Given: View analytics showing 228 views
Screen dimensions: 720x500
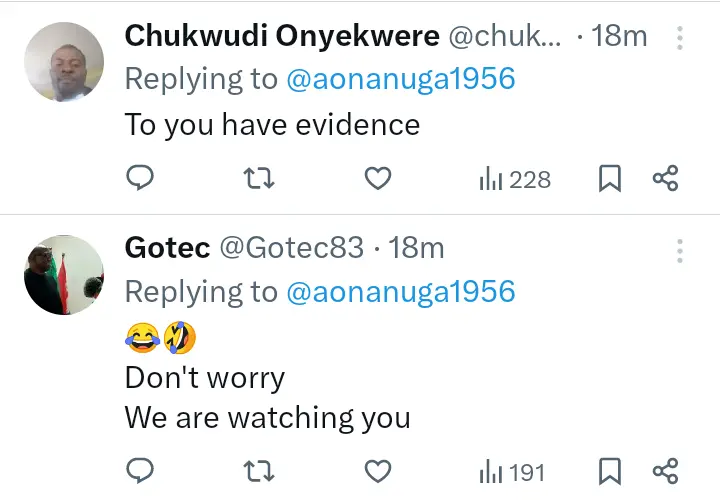Looking at the screenshot, I should [x=515, y=179].
